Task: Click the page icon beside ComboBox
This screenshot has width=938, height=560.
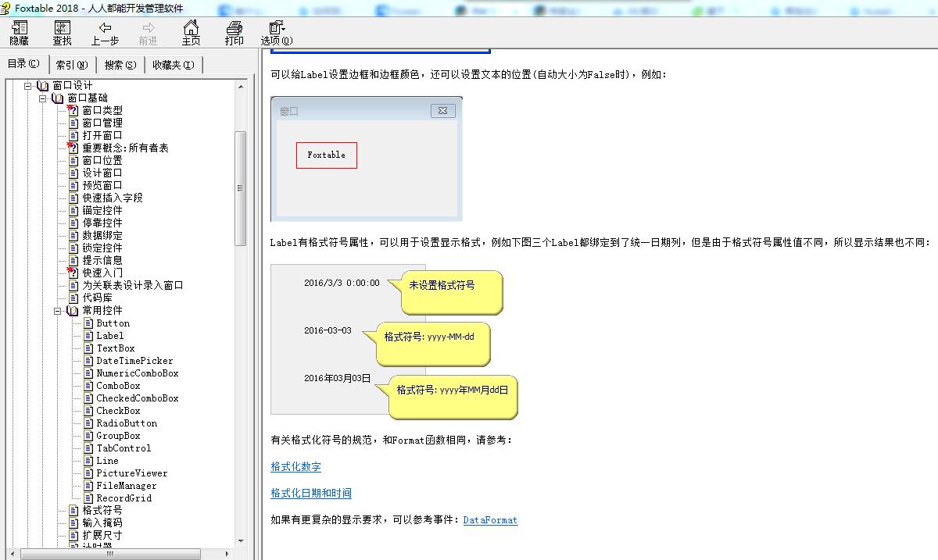Action: point(88,385)
